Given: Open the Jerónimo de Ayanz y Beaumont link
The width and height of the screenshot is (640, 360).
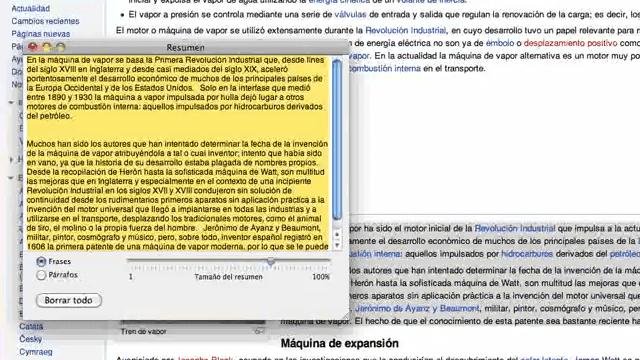Looking at the screenshot, I should pos(417,308).
